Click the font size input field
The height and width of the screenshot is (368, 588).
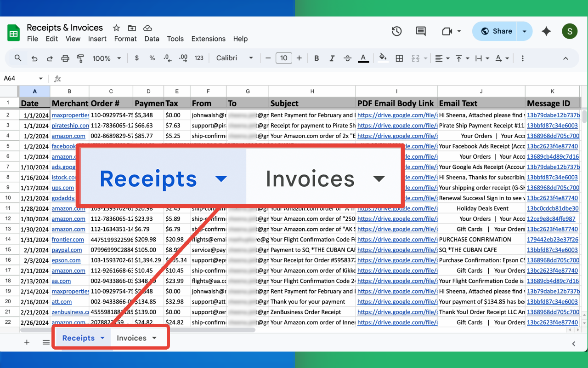tap(283, 58)
